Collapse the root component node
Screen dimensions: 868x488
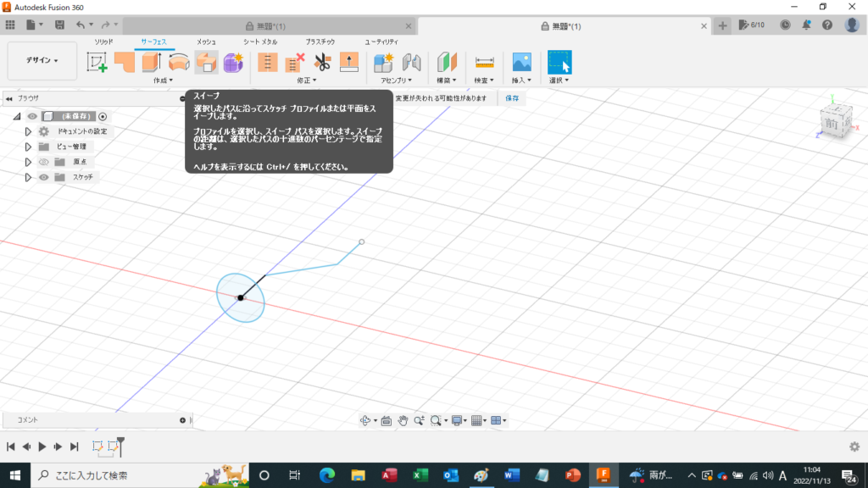click(x=17, y=116)
